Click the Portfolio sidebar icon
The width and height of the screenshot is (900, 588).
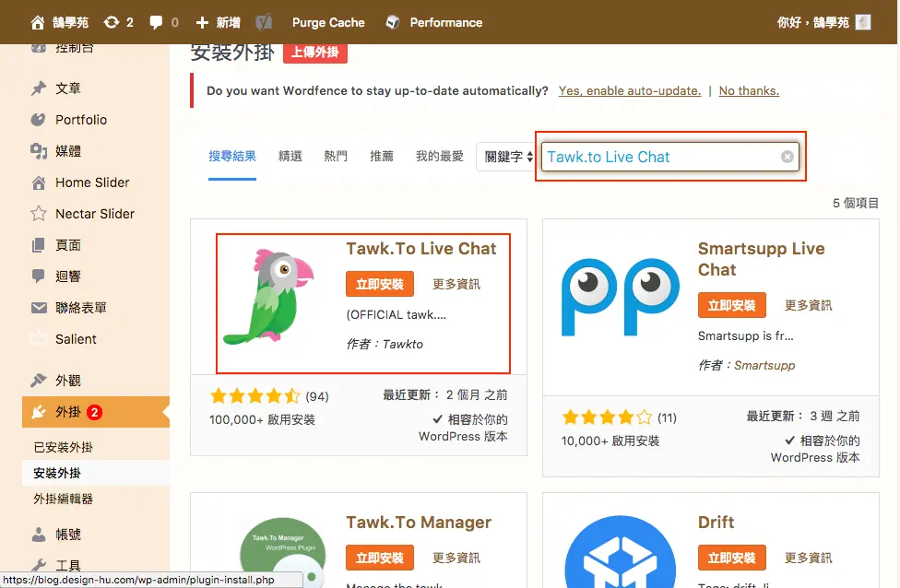pos(39,119)
